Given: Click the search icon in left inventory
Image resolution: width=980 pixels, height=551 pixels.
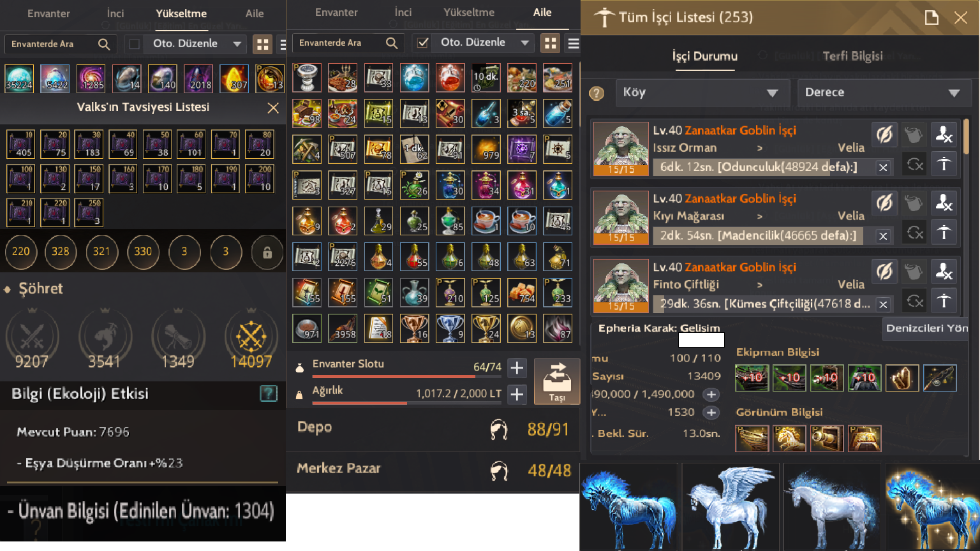Looking at the screenshot, I should pos(104,44).
